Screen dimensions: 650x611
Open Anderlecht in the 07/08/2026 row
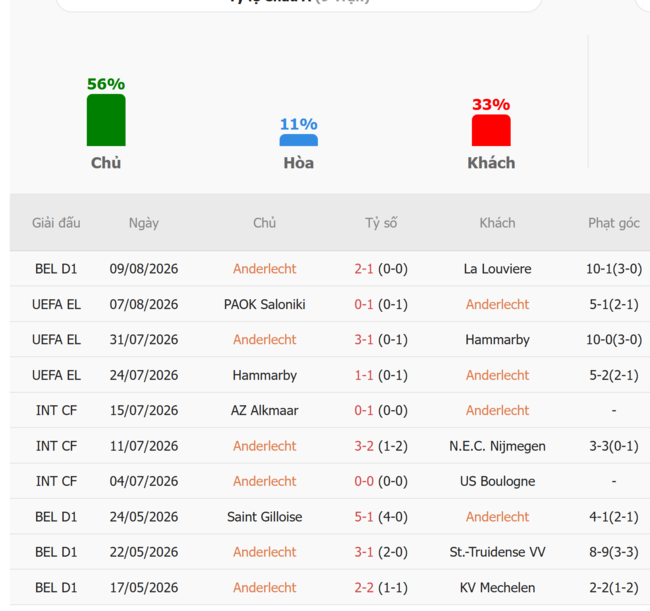(x=497, y=304)
